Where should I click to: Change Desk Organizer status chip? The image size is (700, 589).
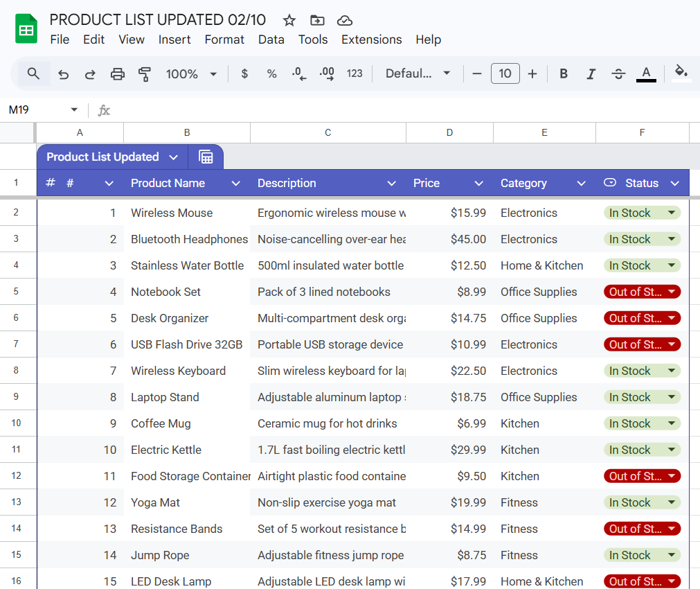point(642,318)
